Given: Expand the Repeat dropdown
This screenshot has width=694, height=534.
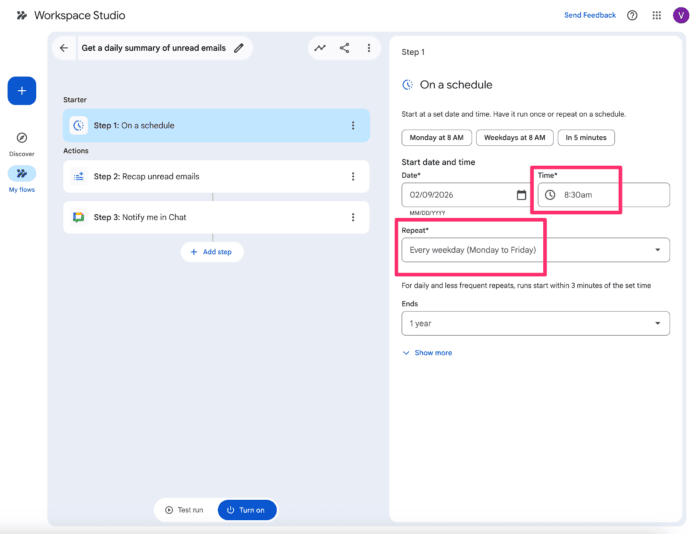Looking at the screenshot, I should coord(657,250).
